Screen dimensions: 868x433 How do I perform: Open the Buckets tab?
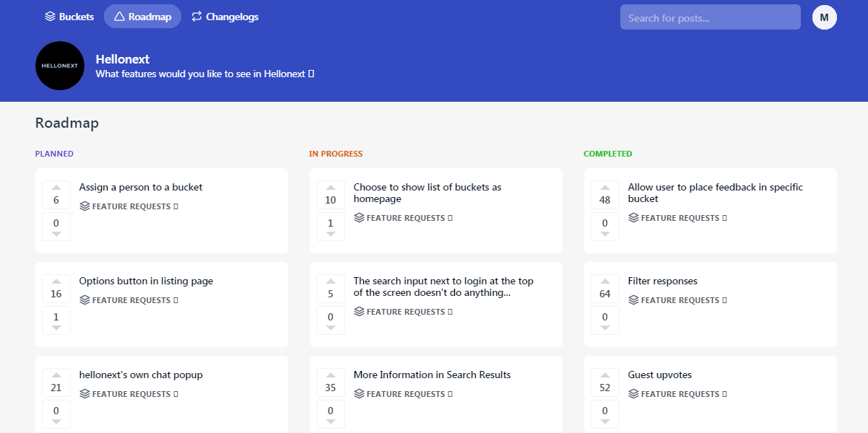pyautogui.click(x=69, y=17)
